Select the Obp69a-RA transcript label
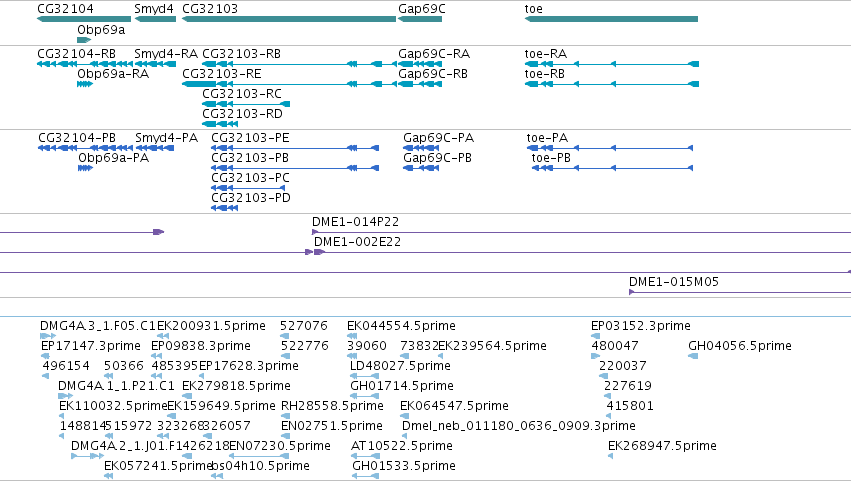The image size is (851, 481). [x=113, y=74]
